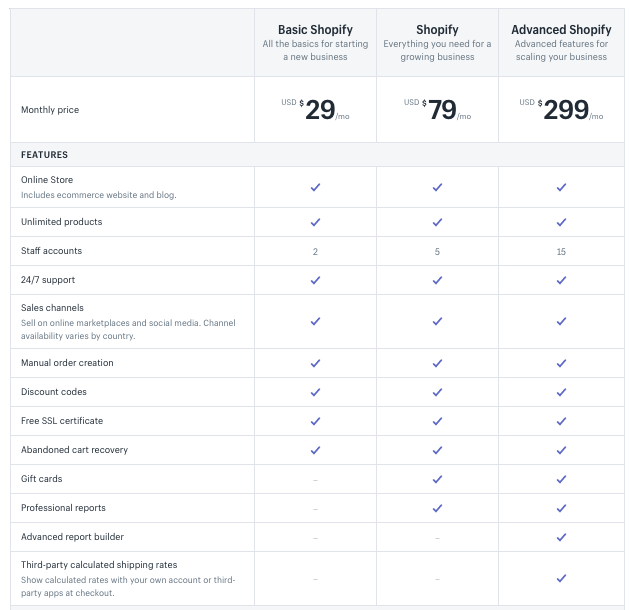
Task: Click Basic Shopify checkmark for Abandoned cart recovery
Action: point(315,450)
